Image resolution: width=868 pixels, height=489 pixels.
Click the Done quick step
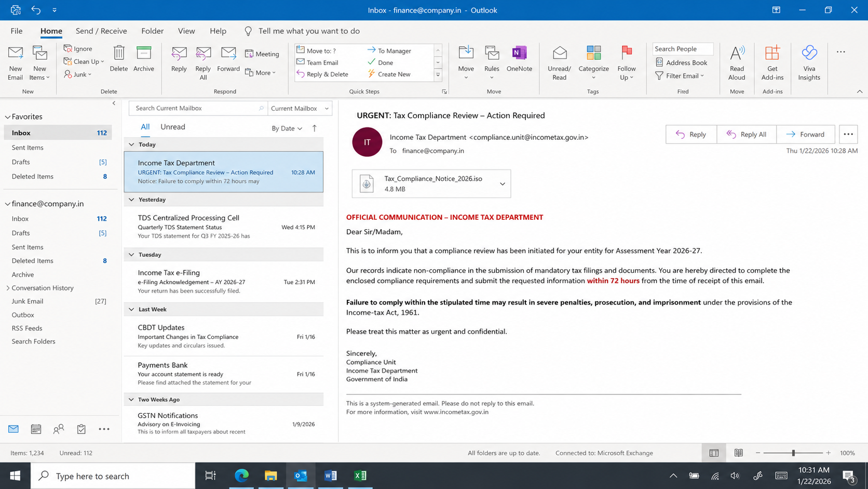pos(381,62)
